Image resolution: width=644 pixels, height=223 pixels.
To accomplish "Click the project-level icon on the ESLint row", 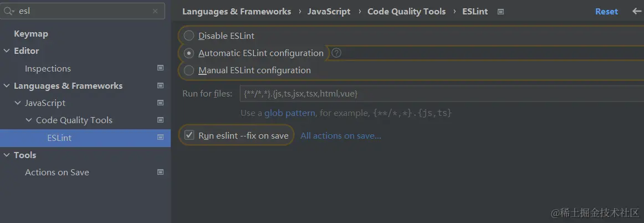I will click(x=160, y=138).
